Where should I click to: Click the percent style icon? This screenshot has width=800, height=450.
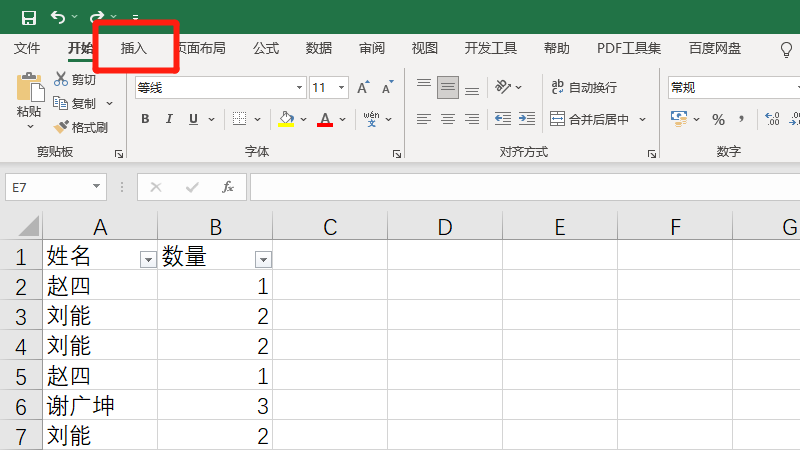click(x=718, y=119)
